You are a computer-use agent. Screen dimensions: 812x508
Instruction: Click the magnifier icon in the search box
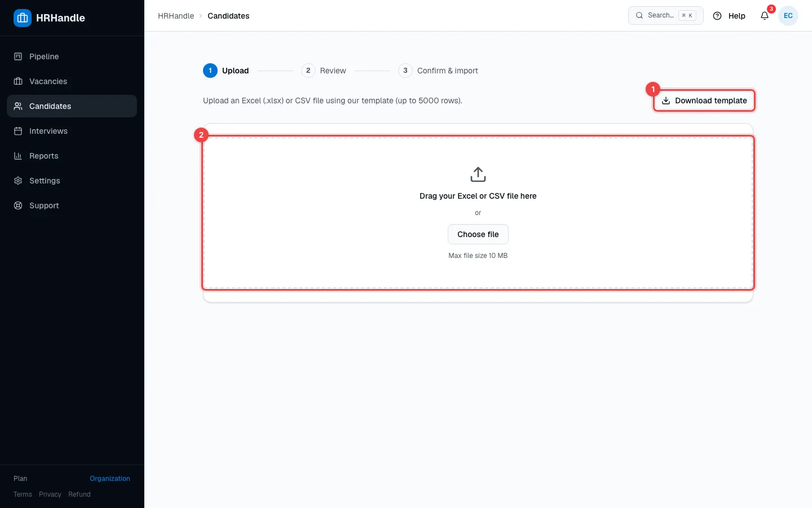639,16
